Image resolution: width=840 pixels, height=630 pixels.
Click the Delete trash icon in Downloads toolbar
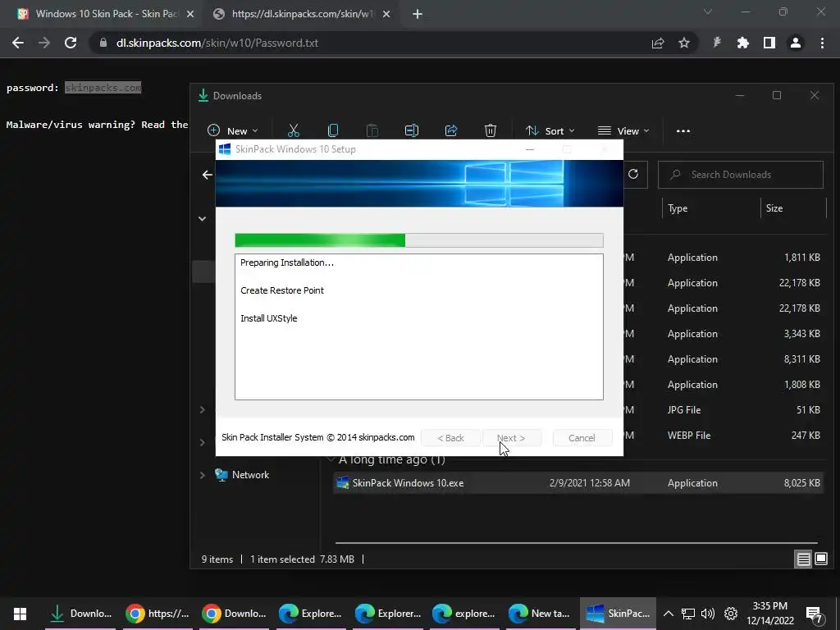click(x=491, y=130)
